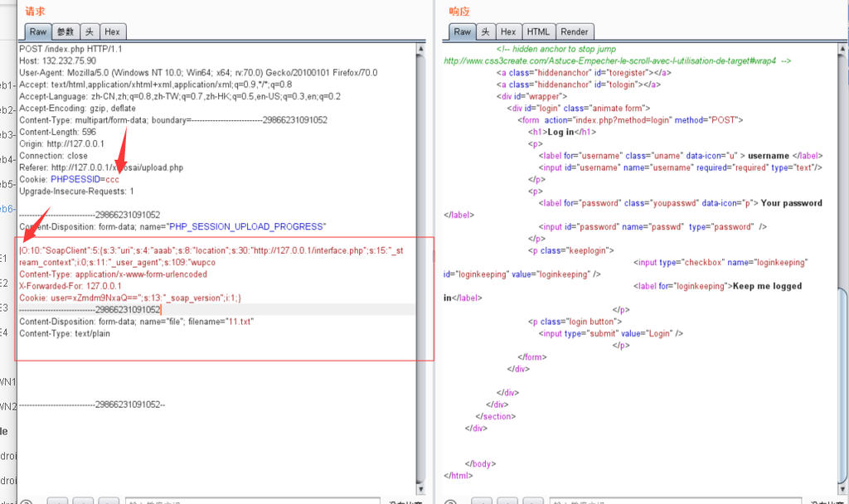Open the response 头 headers tab
849x504 pixels.
coord(486,31)
